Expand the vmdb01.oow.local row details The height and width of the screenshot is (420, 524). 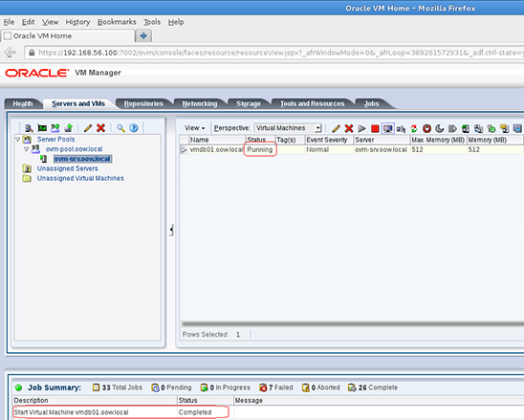coord(184,150)
